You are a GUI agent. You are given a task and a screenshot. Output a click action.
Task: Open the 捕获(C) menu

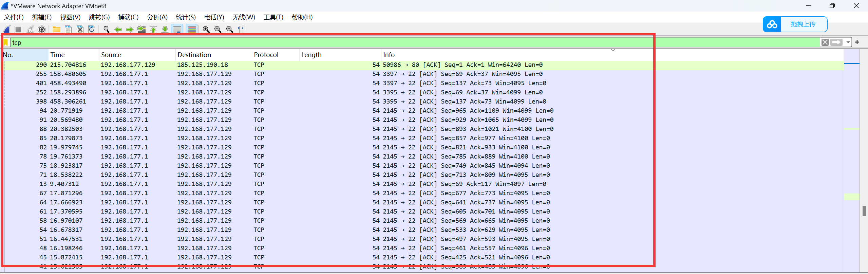(128, 17)
